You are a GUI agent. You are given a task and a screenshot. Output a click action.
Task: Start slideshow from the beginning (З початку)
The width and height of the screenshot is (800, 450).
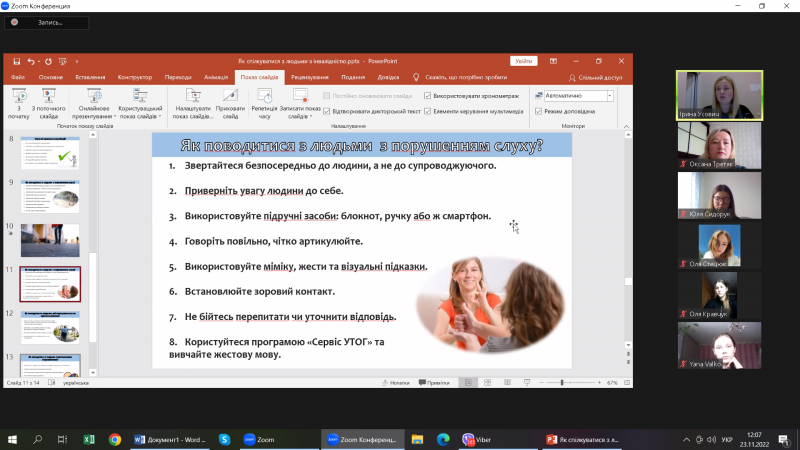(x=19, y=100)
